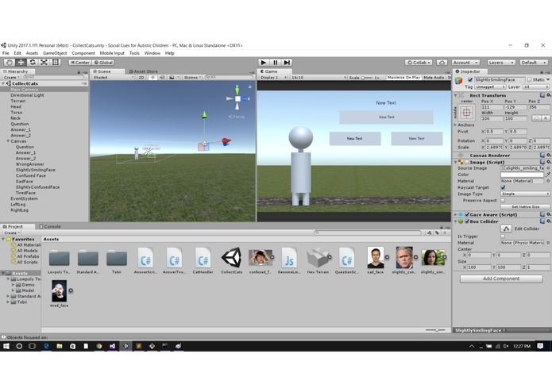This screenshot has height=392, width=552.
Task: Toggle Mute Audio in Game view
Action: click(x=434, y=77)
